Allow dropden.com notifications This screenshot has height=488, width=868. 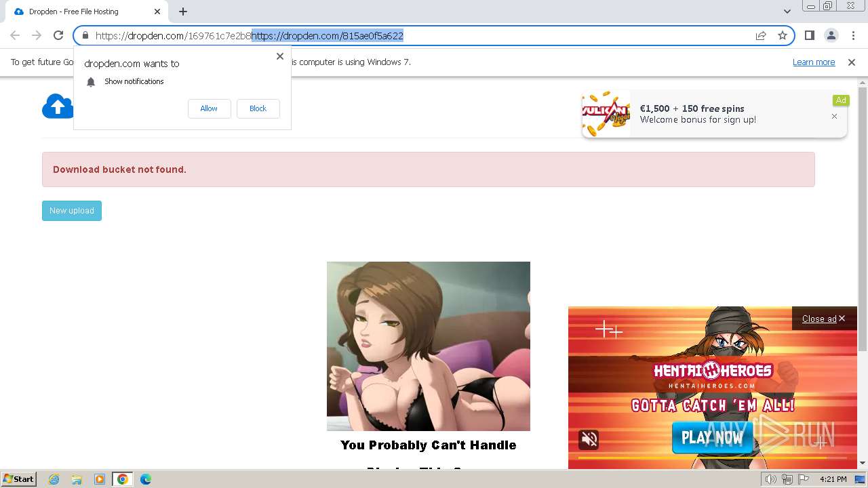tap(209, 108)
